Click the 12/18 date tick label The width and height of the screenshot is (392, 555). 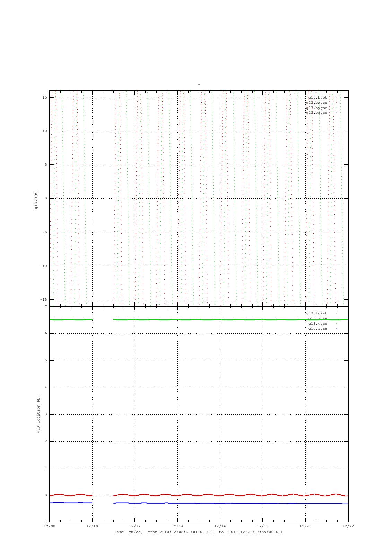point(263,526)
